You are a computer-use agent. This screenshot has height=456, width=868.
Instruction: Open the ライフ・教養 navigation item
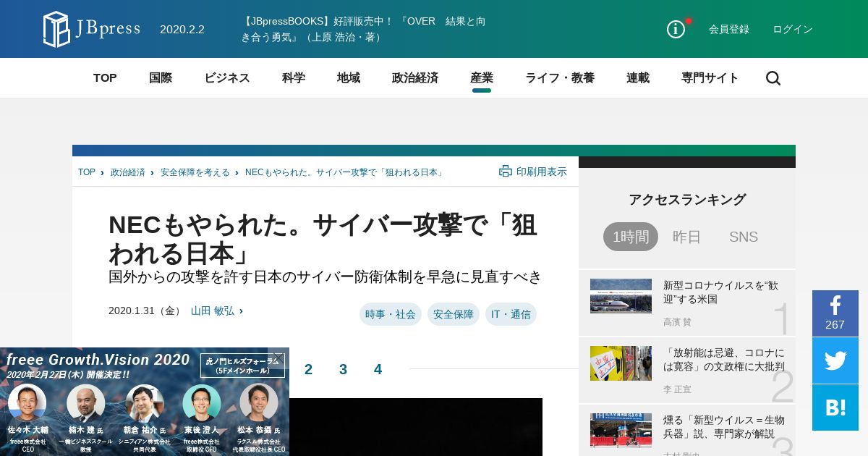560,78
